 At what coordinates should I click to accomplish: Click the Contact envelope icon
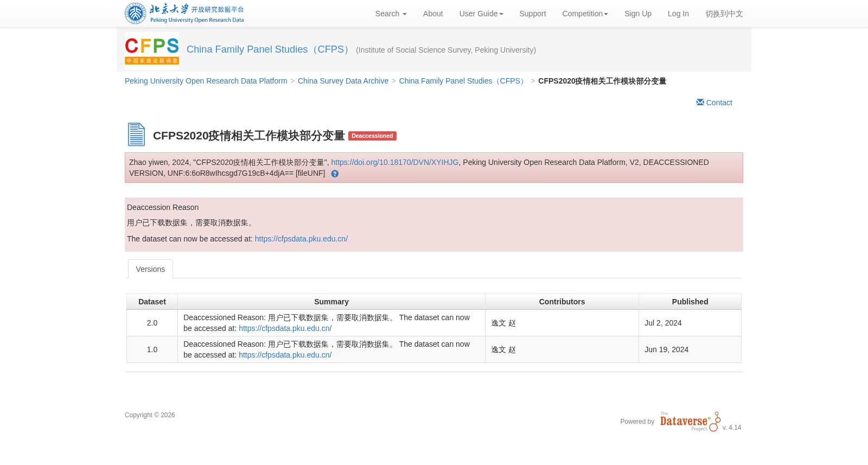tap(700, 102)
